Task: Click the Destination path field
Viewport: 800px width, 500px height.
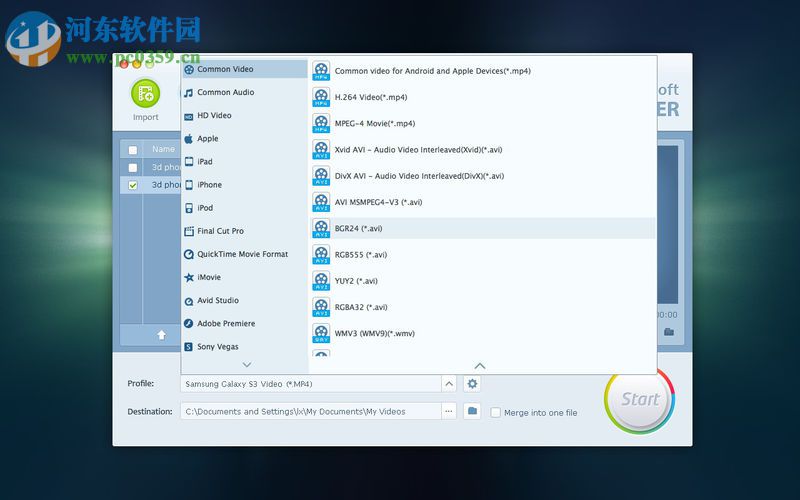Action: tap(311, 411)
